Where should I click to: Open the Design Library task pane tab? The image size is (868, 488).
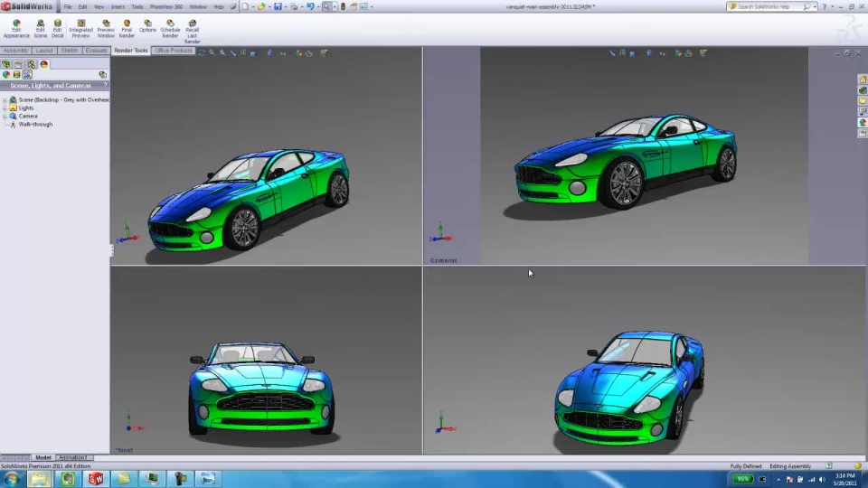(863, 90)
